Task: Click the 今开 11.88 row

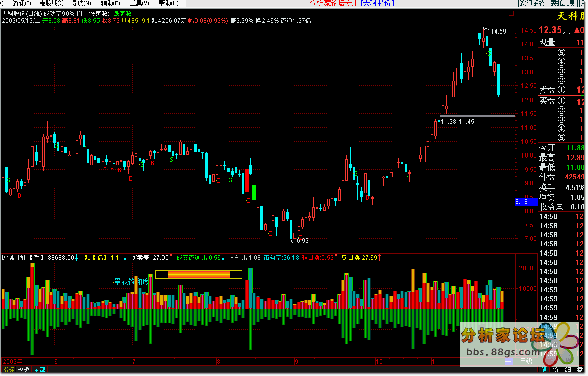Action: click(x=562, y=148)
